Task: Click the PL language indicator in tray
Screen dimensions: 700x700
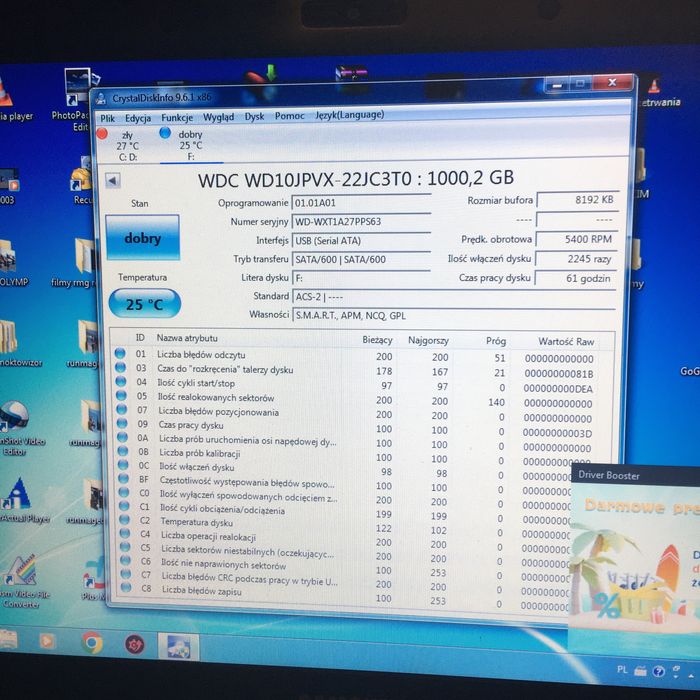Action: point(622,670)
